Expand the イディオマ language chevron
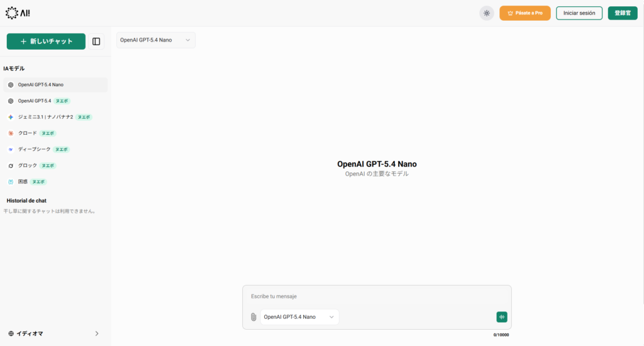The height and width of the screenshot is (346, 644). (97, 333)
